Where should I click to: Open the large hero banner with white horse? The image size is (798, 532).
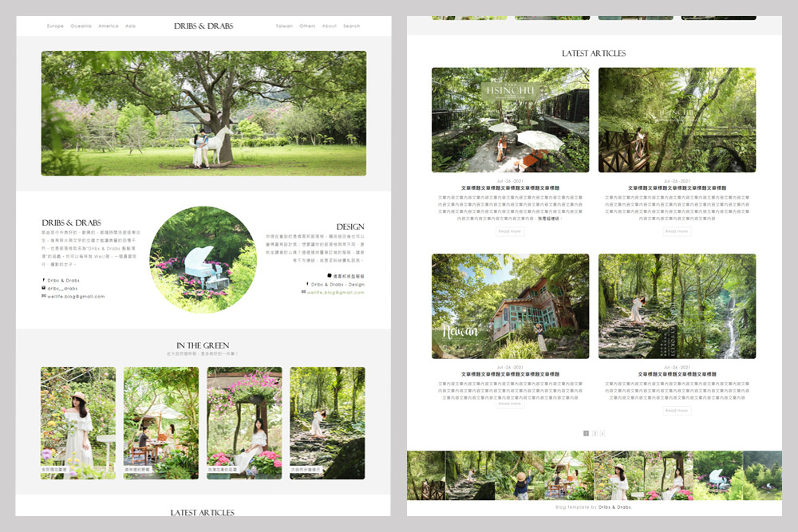[203, 113]
